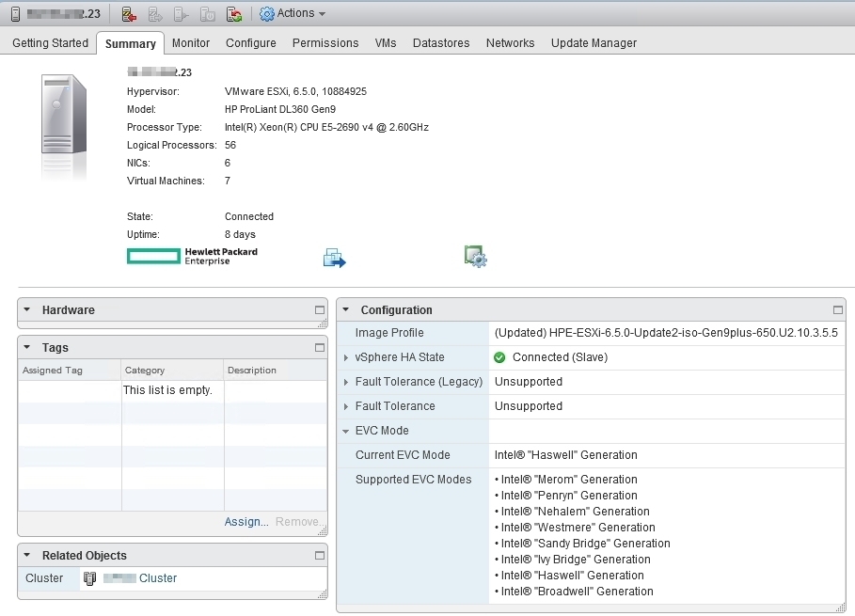Maximize the Configuration panel

[x=837, y=310]
